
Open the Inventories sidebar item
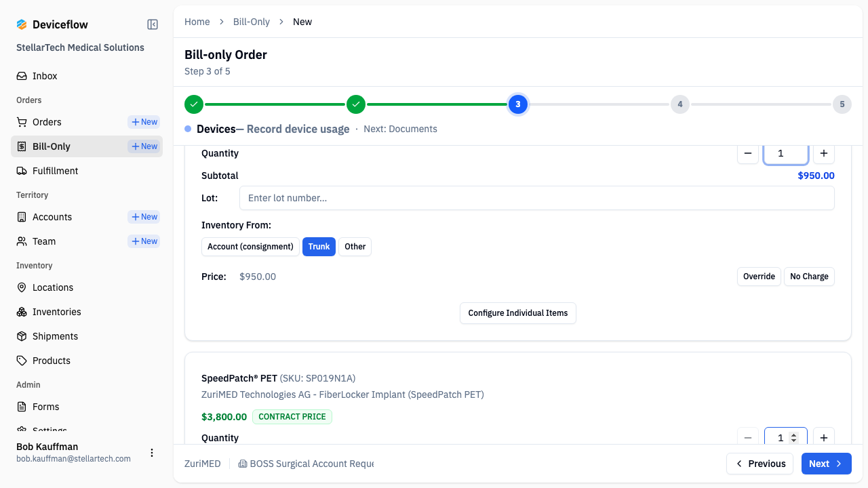[87, 312]
